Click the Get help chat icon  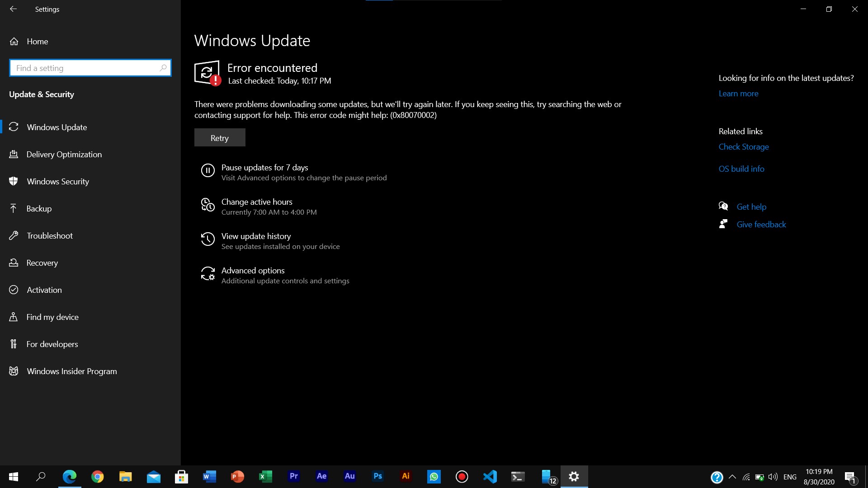coord(723,206)
